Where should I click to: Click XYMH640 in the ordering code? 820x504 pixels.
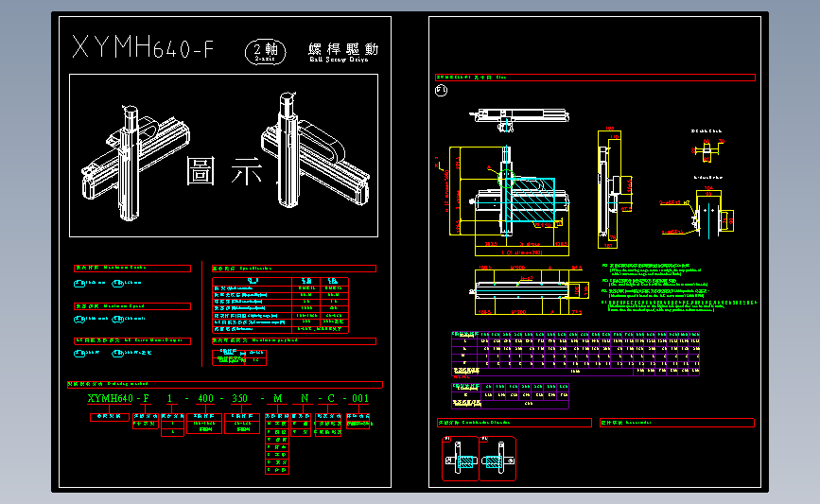[111, 398]
